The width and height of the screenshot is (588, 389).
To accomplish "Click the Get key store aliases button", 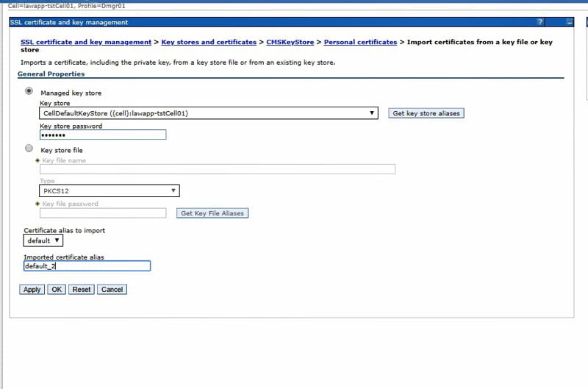I will [426, 113].
